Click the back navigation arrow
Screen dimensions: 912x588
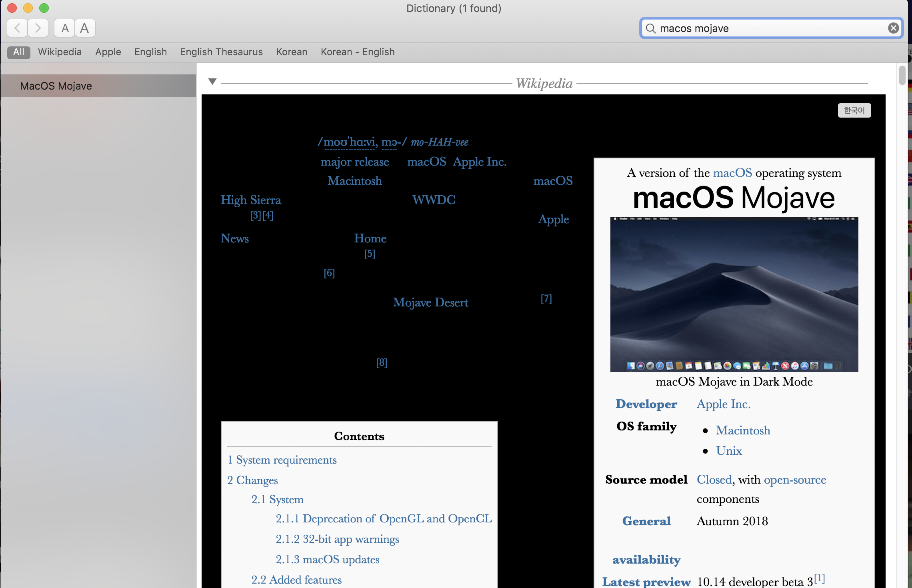[17, 28]
